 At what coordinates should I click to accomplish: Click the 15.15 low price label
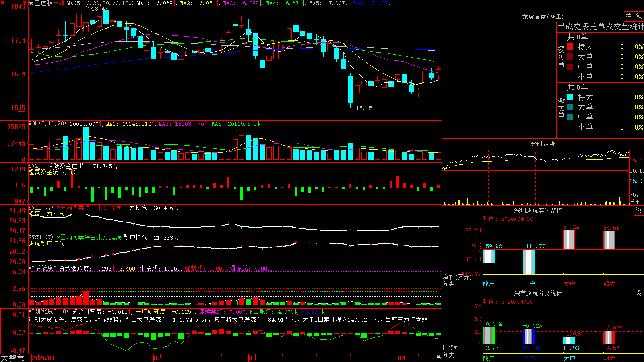click(364, 108)
